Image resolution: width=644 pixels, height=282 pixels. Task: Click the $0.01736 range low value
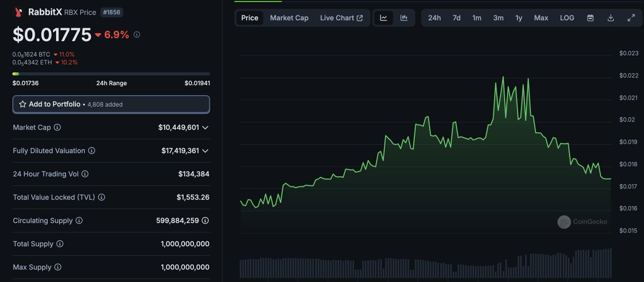click(25, 83)
